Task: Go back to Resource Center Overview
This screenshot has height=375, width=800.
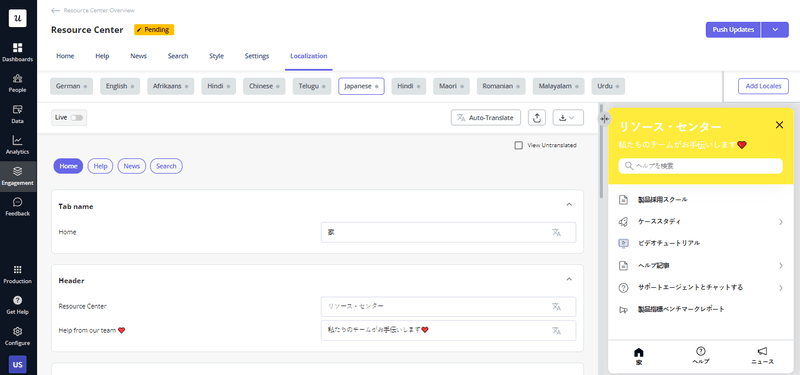Action: (x=93, y=10)
